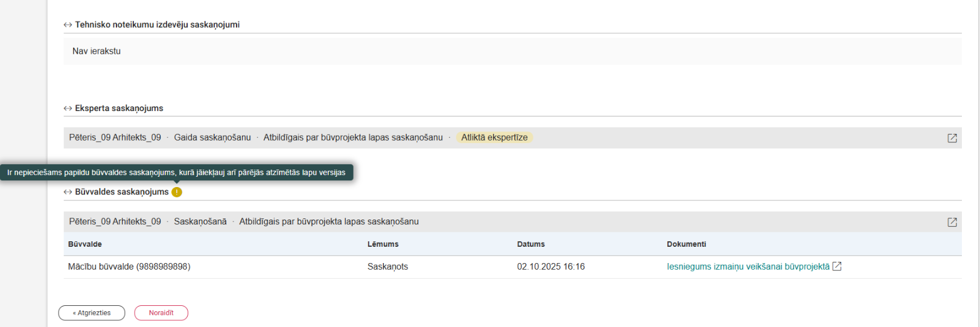Collapse section via arrow icon beside Tehnisko noteikumu heading
Screen dimensions: 980x327
(x=68, y=25)
